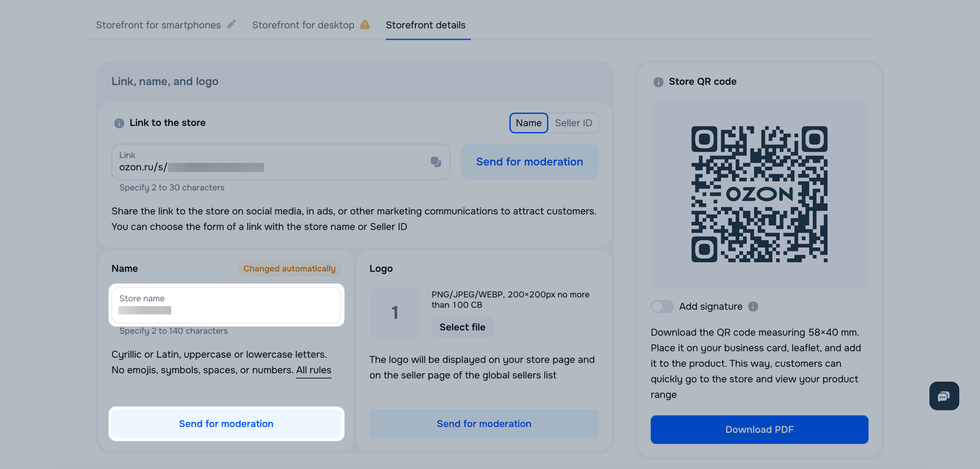The image size is (980, 469).
Task: Click into the Store name input field
Action: (x=226, y=305)
